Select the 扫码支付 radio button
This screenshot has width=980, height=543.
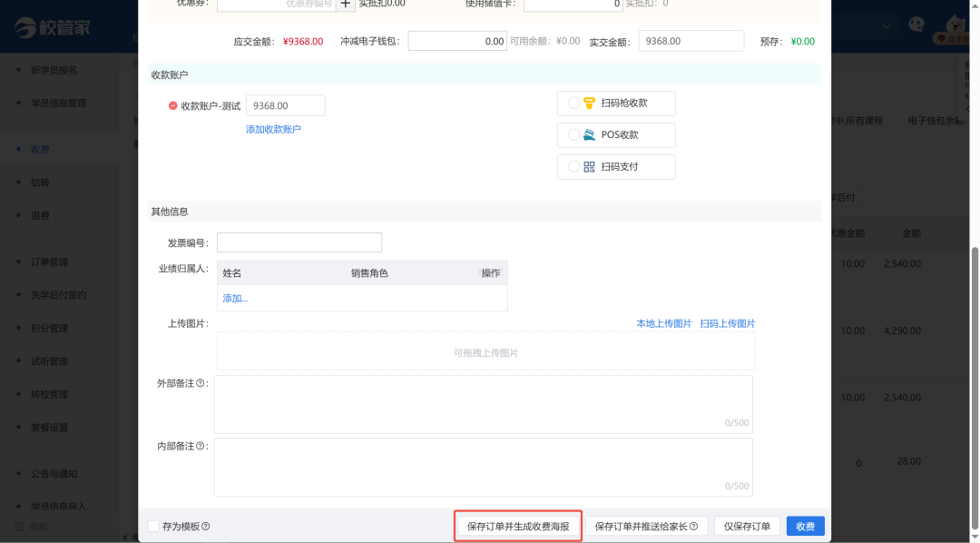[x=573, y=166]
